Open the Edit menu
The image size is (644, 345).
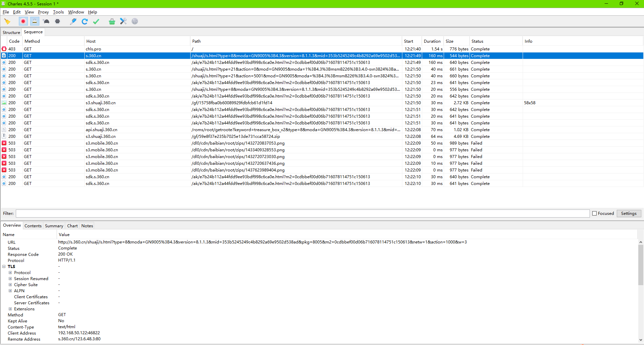coord(17,12)
